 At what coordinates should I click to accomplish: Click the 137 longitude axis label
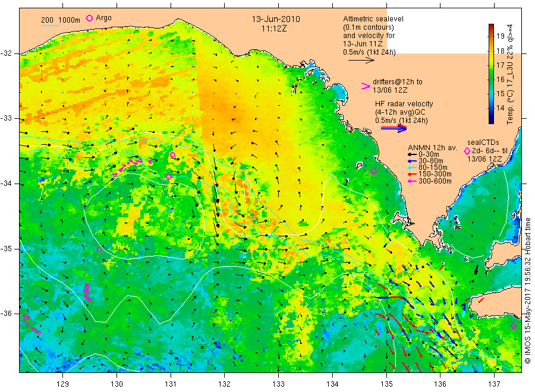[x=494, y=384]
